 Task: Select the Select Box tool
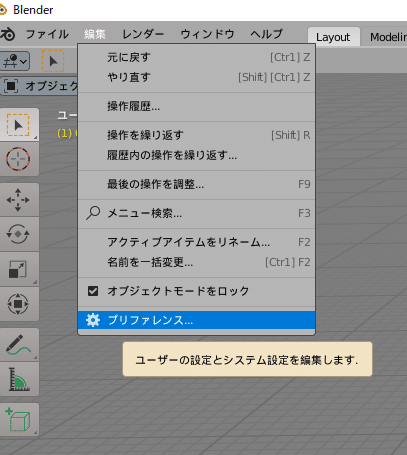tap(19, 125)
